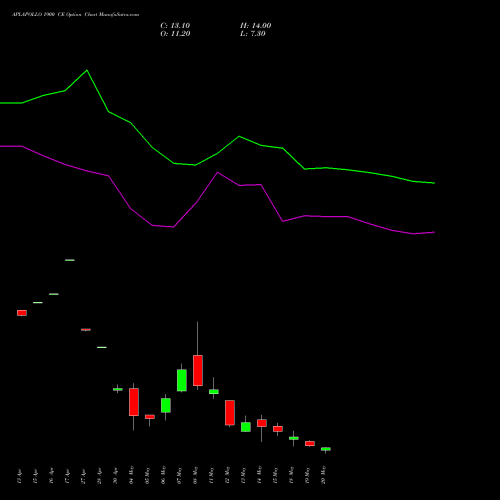
Task: Click the '08 May' date label
Action: [196, 475]
